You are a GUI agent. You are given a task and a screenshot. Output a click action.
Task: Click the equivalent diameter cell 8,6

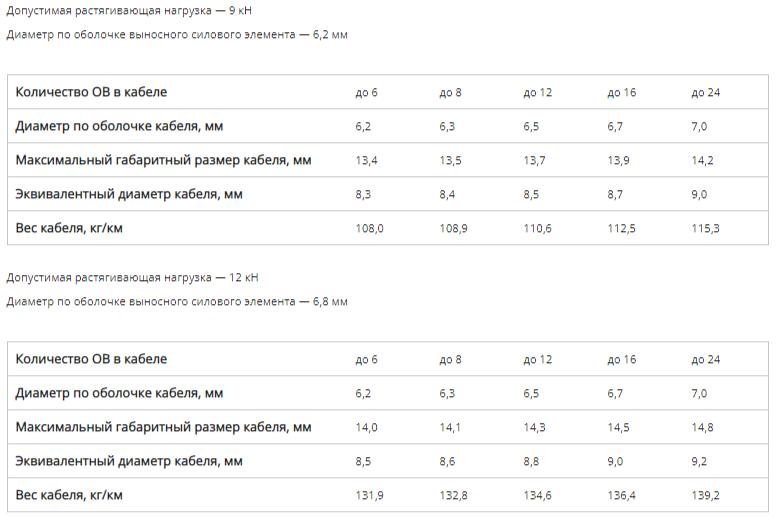[447, 462]
